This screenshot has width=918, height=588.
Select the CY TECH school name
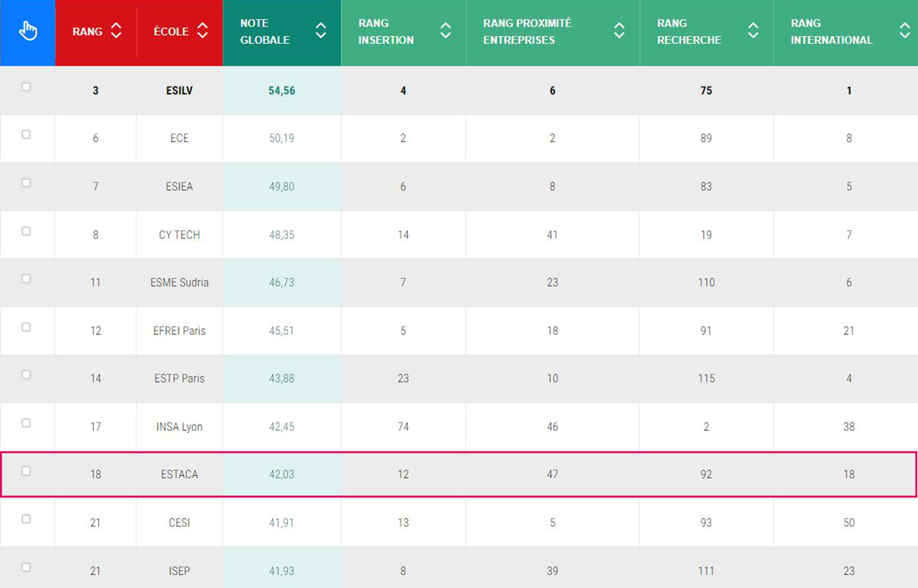tap(179, 235)
